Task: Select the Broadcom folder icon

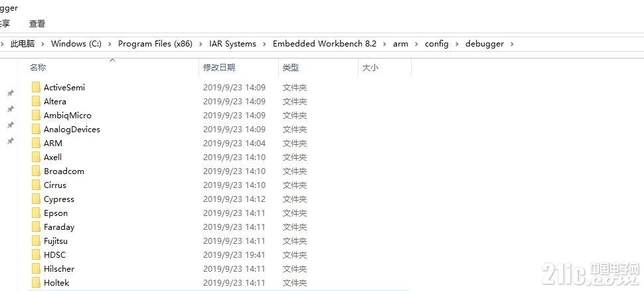Action: click(36, 171)
